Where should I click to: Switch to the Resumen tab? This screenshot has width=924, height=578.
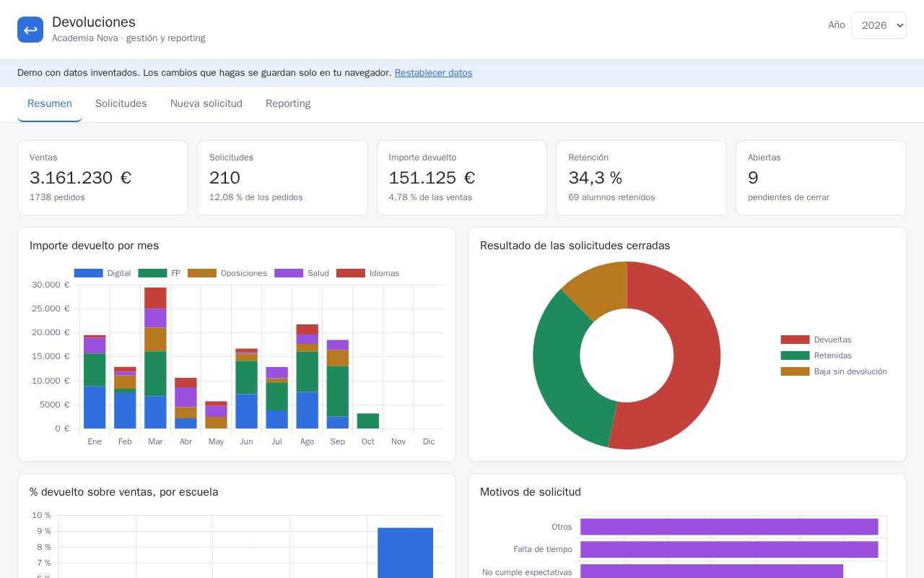click(x=50, y=104)
